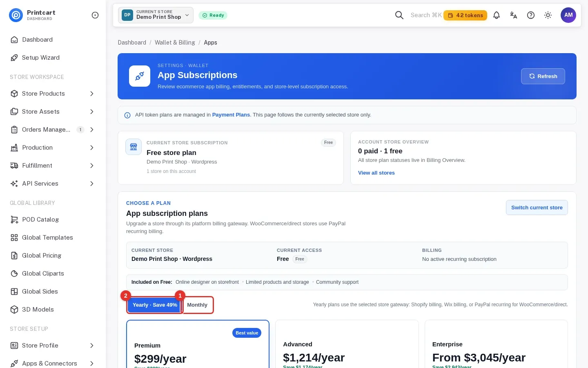588x368 pixels.
Task: Click the App Subscriptions plug icon
Action: point(140,76)
